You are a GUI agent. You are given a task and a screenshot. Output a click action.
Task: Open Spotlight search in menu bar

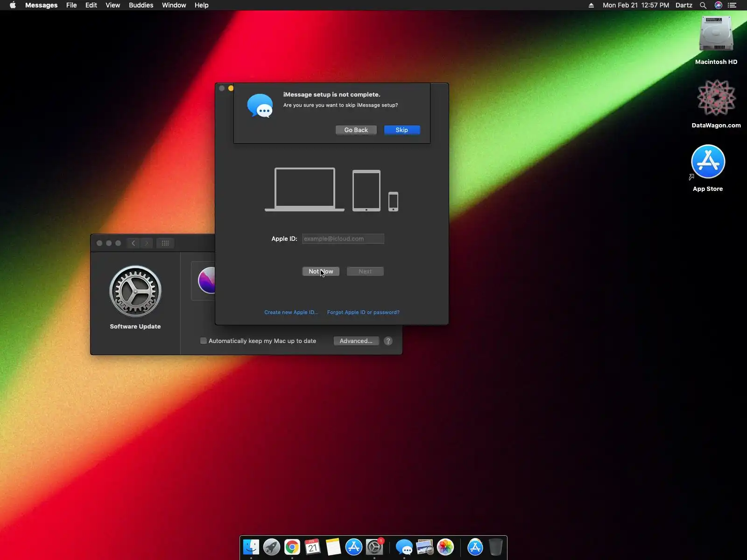[703, 5]
